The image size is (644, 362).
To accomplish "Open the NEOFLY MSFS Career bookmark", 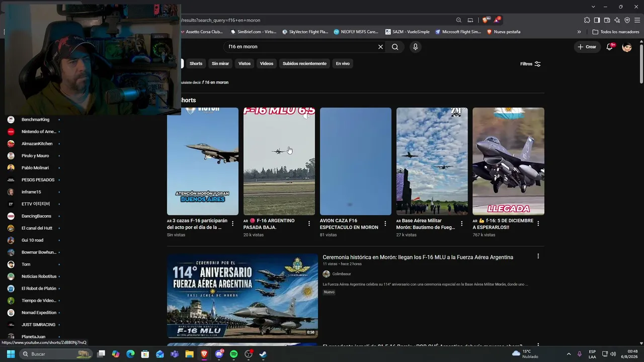I will click(x=356, y=32).
